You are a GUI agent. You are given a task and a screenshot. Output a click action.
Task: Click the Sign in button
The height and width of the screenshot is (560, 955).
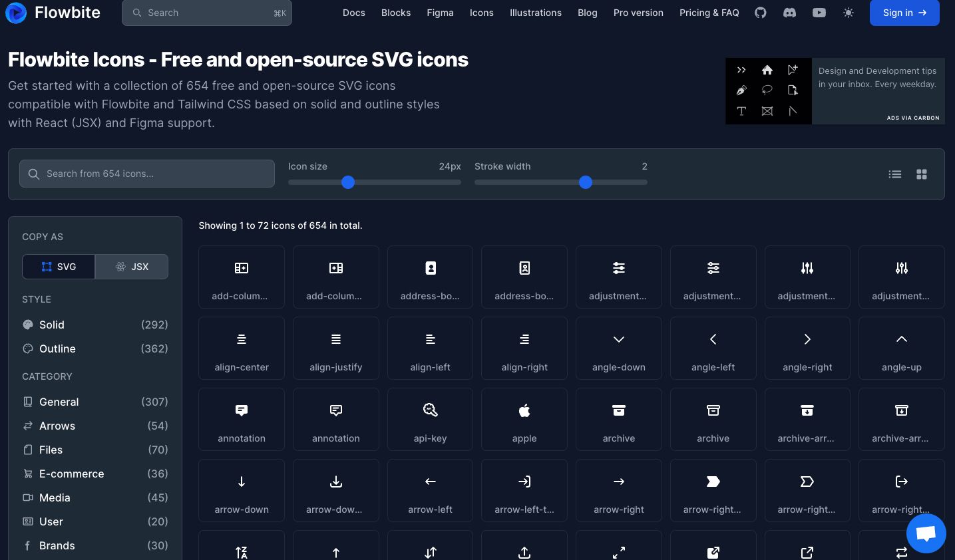904,13
